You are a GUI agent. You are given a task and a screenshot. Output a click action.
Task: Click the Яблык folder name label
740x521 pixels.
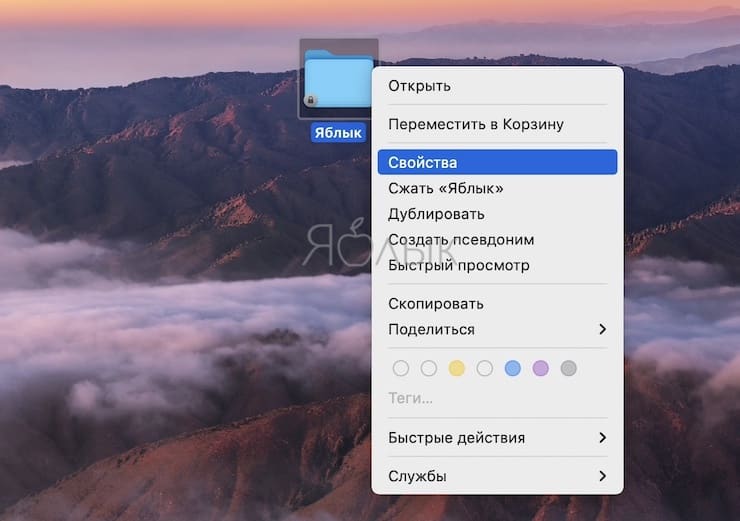coord(338,133)
